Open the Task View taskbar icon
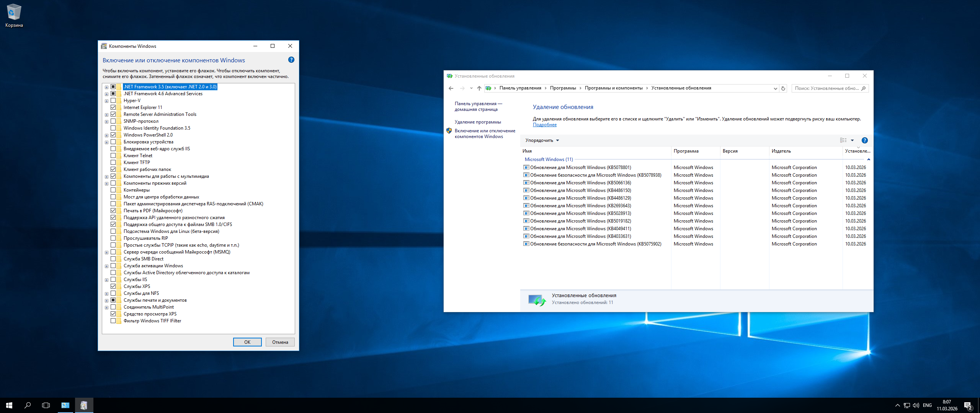 46,405
